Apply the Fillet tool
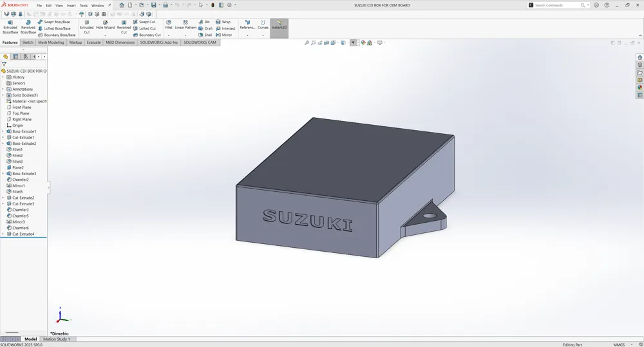Image resolution: width=644 pixels, height=347 pixels. pyautogui.click(x=169, y=24)
